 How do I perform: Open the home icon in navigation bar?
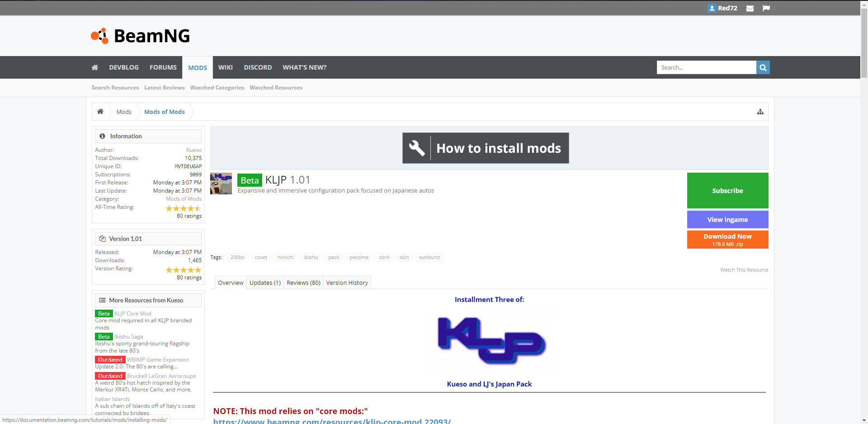(95, 67)
